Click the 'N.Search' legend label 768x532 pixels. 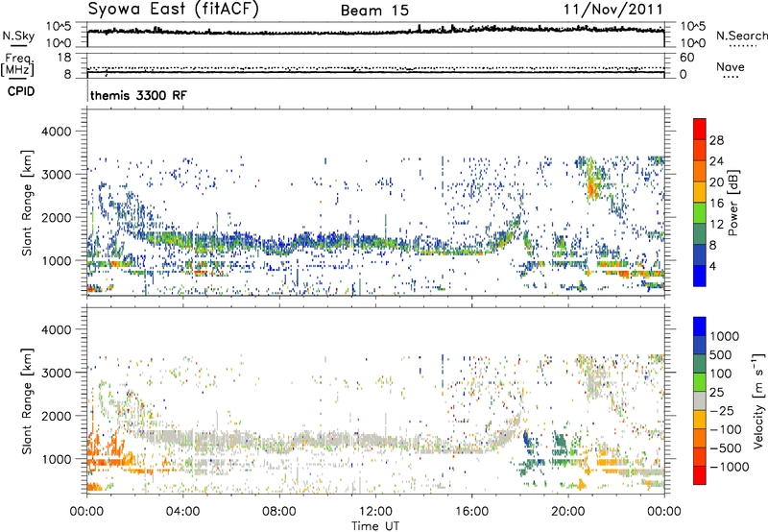click(742, 36)
